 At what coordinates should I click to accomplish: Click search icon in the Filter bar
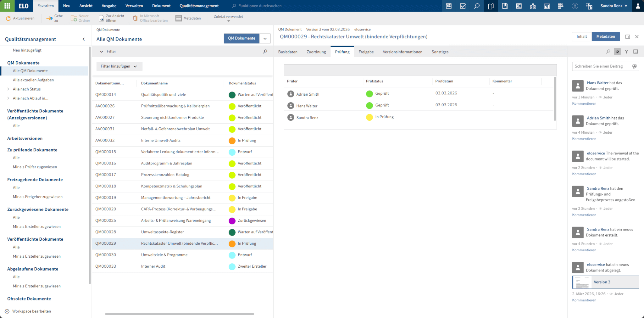[265, 51]
